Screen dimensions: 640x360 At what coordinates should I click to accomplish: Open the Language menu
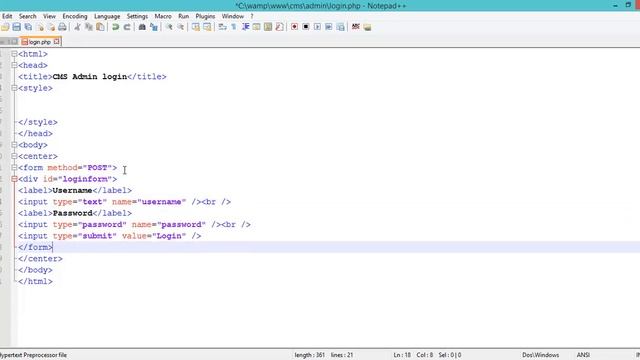click(x=107, y=16)
